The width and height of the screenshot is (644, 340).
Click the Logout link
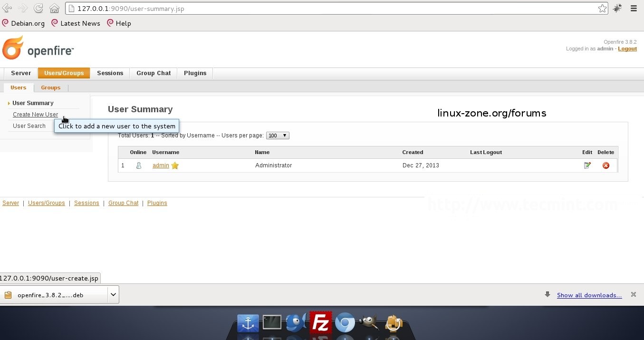tap(627, 49)
